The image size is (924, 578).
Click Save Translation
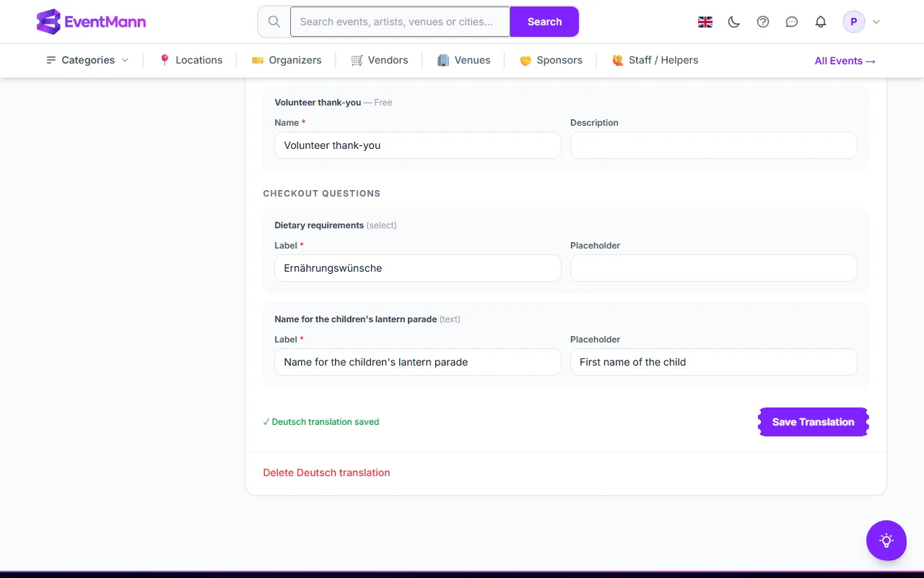click(x=814, y=422)
